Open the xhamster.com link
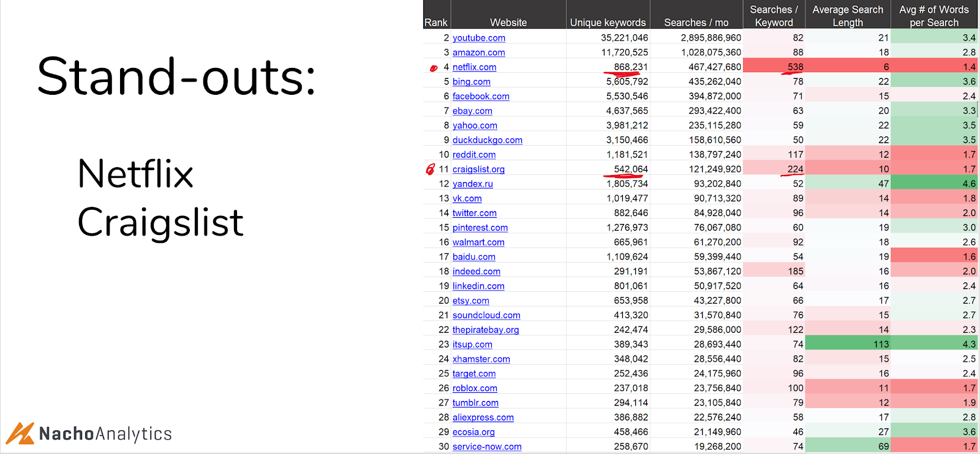 click(481, 359)
